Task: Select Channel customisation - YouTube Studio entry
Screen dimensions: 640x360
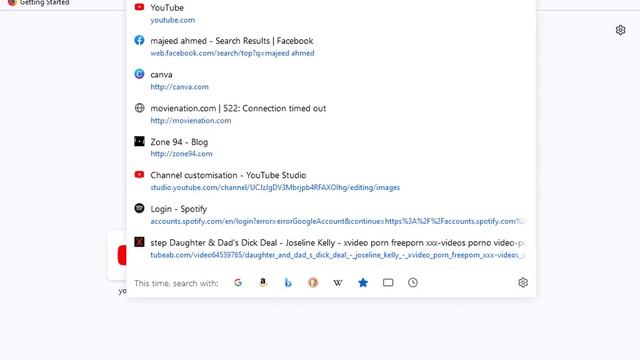Action: pyautogui.click(x=228, y=175)
